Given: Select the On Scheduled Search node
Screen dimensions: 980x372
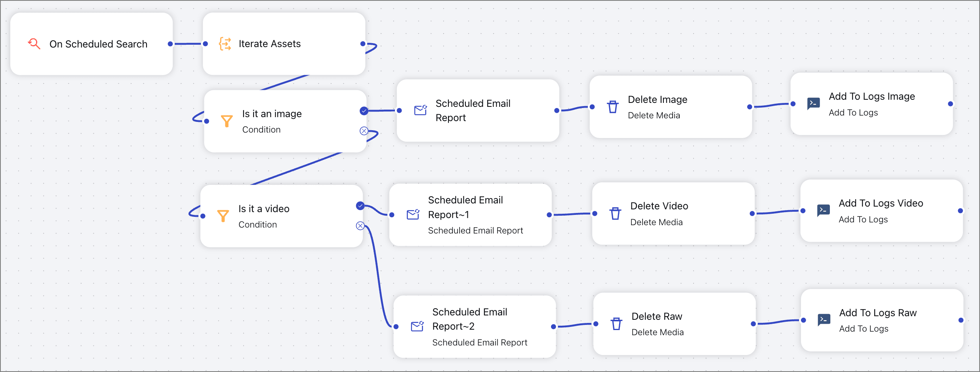Looking at the screenshot, I should (x=92, y=44).
